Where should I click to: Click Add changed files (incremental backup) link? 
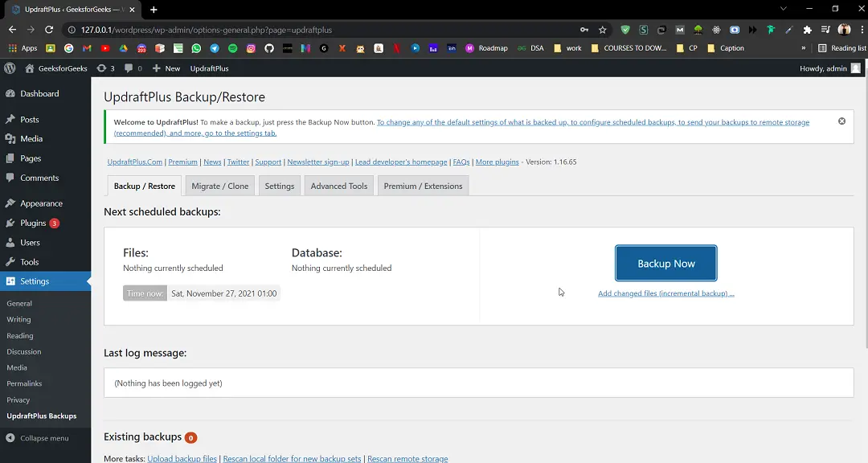[666, 293]
